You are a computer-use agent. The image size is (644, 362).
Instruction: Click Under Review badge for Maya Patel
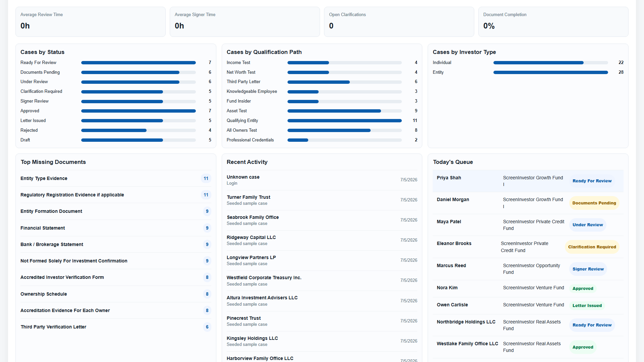588,225
